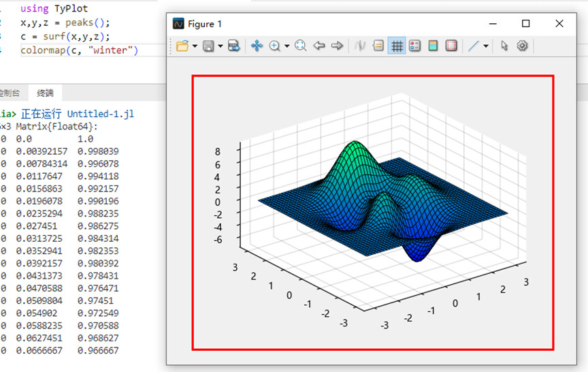Click the save figure disk icon
Image resolution: width=588 pixels, height=372 pixels.
tap(208, 46)
